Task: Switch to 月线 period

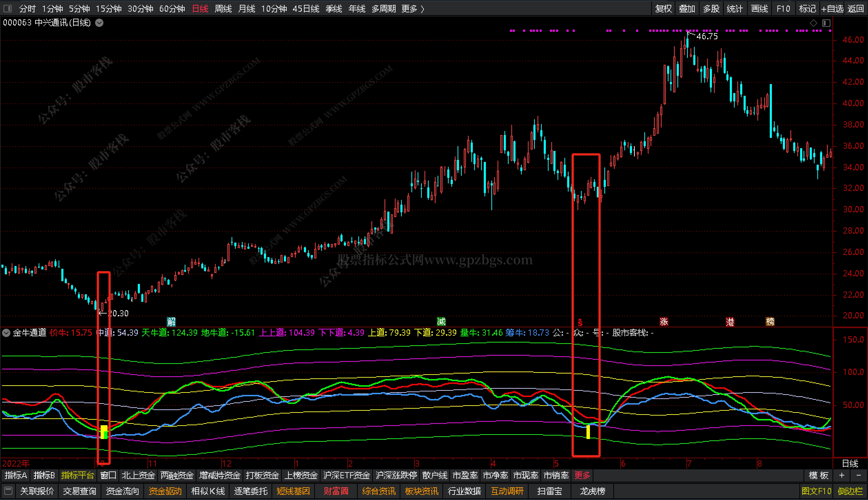Action: (x=247, y=9)
